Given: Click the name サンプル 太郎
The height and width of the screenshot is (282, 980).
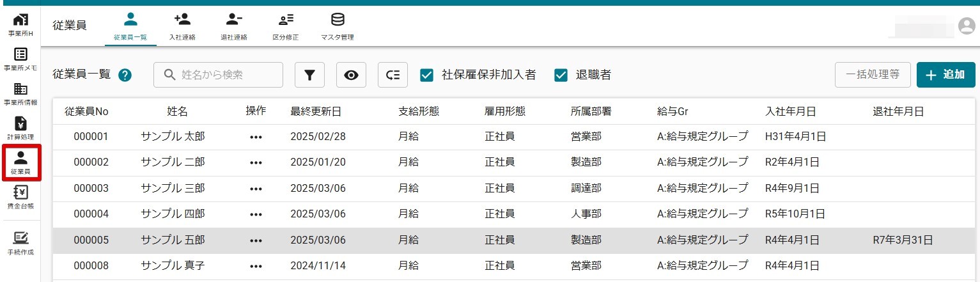Looking at the screenshot, I should [173, 137].
